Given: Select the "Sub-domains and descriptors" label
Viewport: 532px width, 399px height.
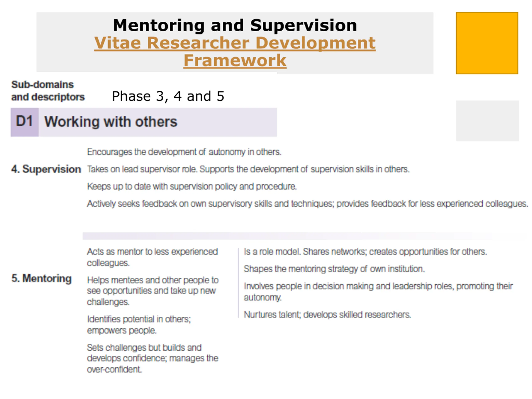Looking at the screenshot, I should (48, 91).
